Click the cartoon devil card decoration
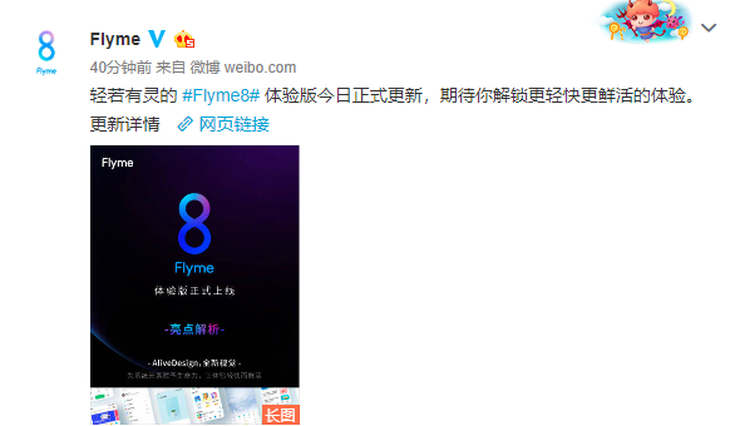The image size is (730, 426). tap(645, 20)
